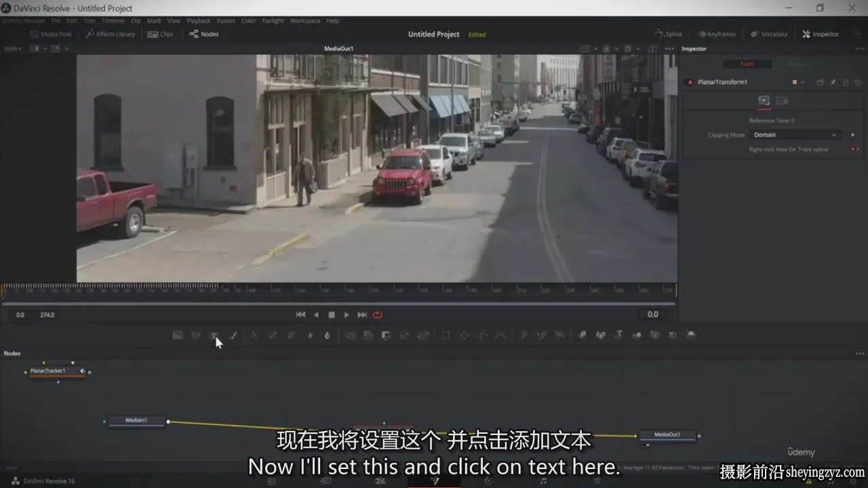Screen dimensions: 868x488
Task: Lock the PlanarTransform1 node controls
Action: click(846, 83)
